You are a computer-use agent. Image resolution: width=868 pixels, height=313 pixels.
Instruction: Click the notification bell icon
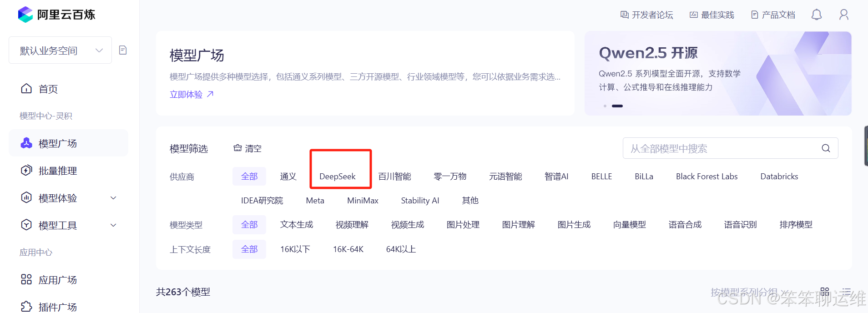click(x=817, y=15)
